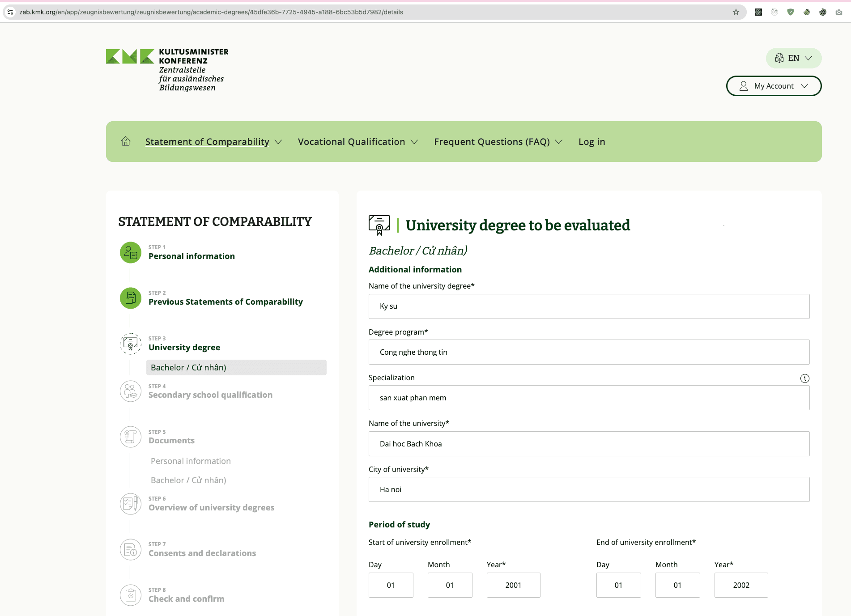Open the My Account dropdown
Viewport: 851px width, 616px height.
(773, 85)
